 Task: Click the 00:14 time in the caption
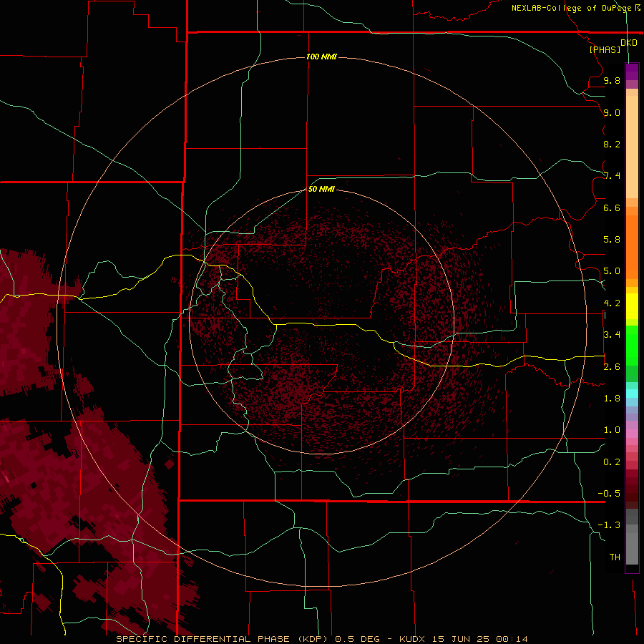pos(512,639)
